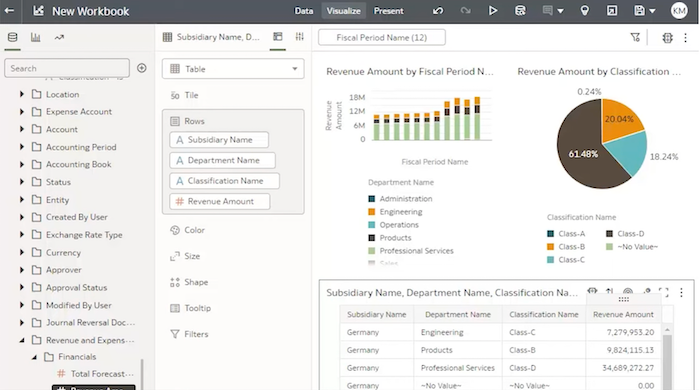Click the Administration legend swatch
The width and height of the screenshot is (700, 390).
click(x=371, y=199)
